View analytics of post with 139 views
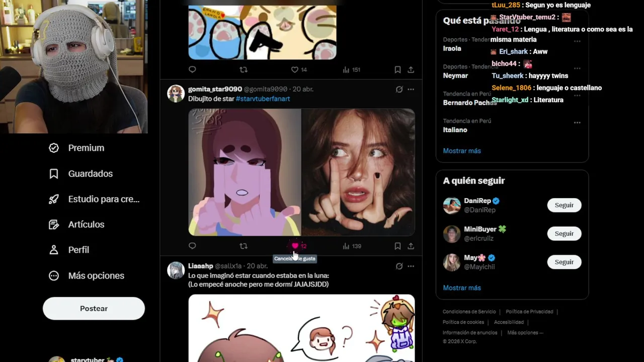This screenshot has width=644, height=362. pos(351,246)
